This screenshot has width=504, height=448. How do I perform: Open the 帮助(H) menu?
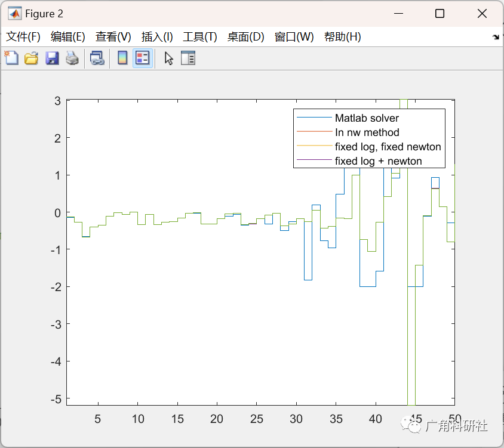(343, 36)
